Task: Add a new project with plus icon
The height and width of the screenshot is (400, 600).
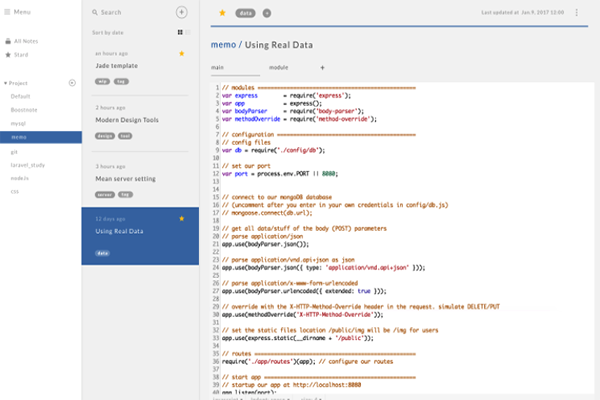Action: click(x=72, y=83)
